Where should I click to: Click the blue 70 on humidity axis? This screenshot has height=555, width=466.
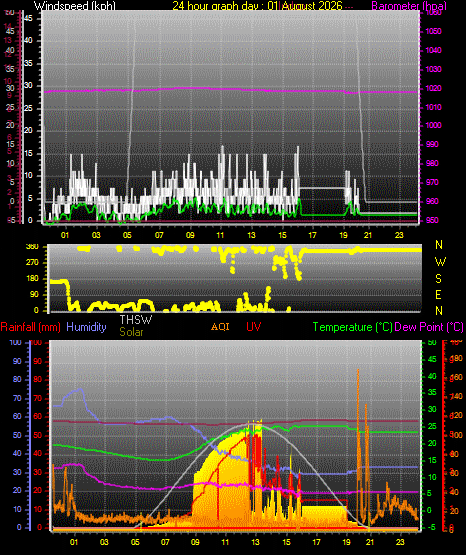[17, 399]
